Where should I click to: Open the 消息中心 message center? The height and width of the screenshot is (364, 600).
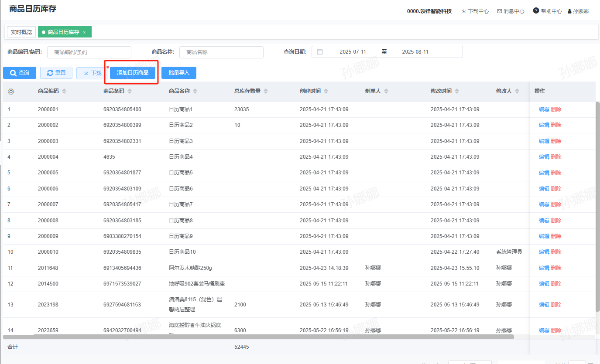511,11
